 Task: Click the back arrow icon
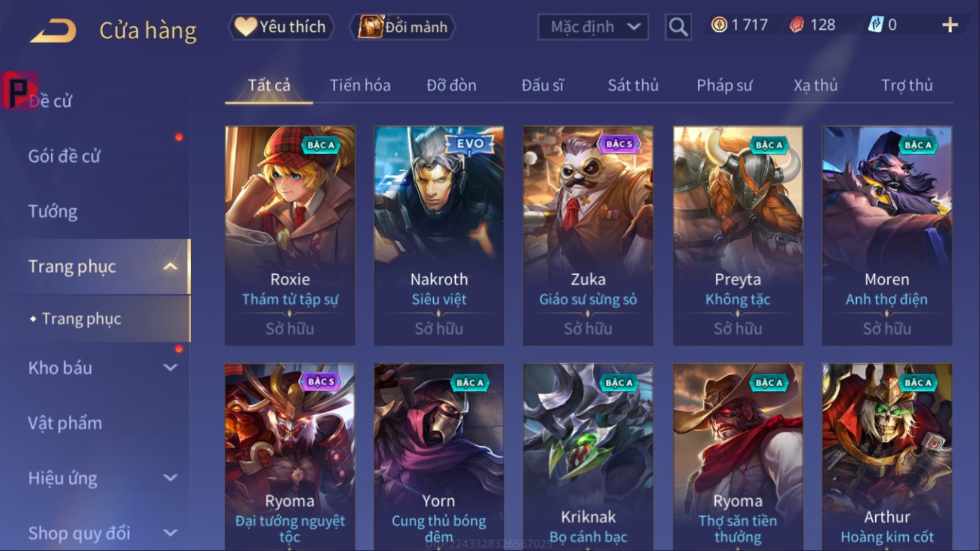53,30
